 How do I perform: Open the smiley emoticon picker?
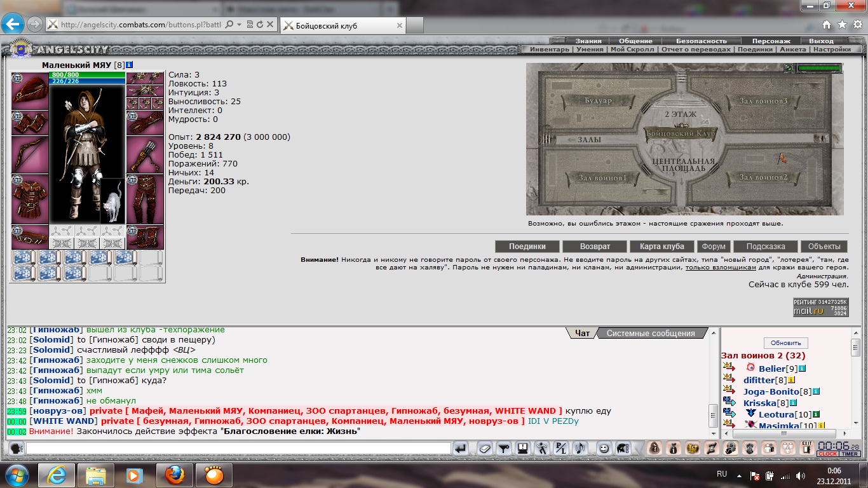604,449
